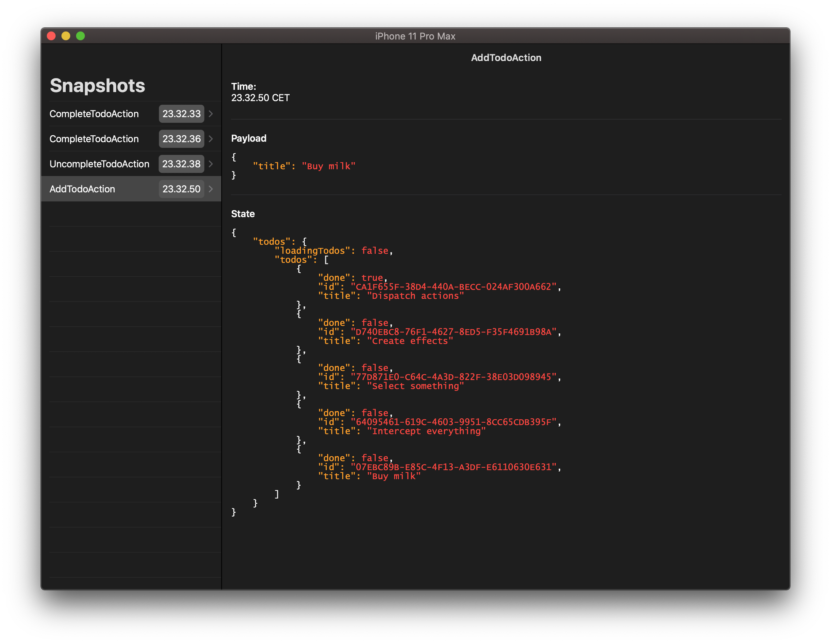Click the 23.32.38 time badge

(x=181, y=164)
